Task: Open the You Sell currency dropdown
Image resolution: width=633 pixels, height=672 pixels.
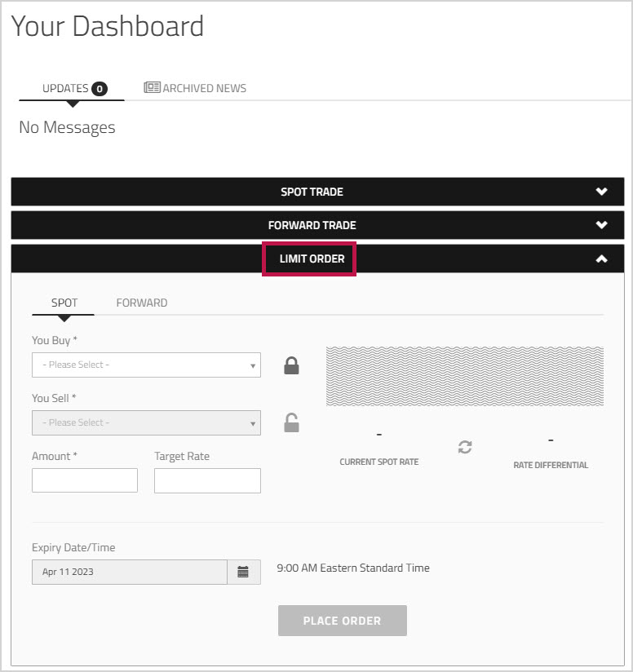Action: pyautogui.click(x=146, y=422)
